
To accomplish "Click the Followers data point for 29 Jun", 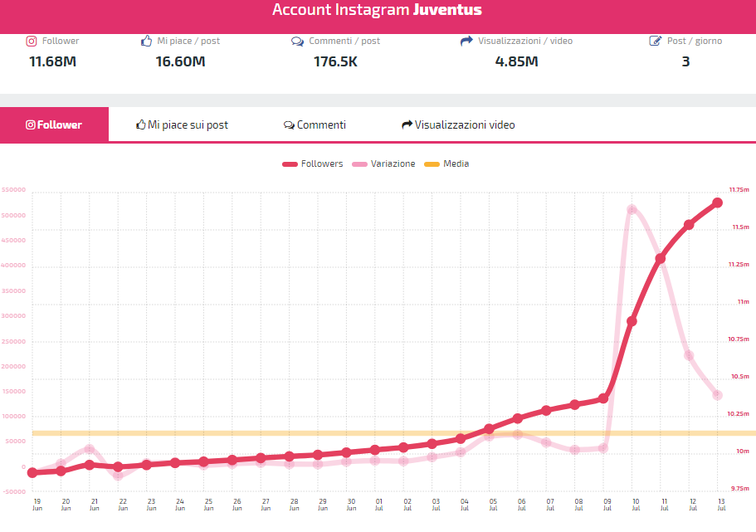I will coord(318,455).
